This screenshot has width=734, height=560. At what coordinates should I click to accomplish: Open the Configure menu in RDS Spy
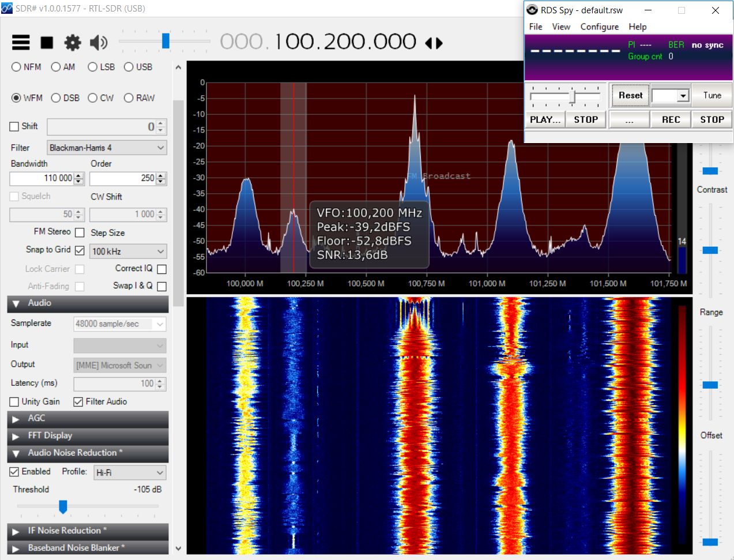coord(599,27)
